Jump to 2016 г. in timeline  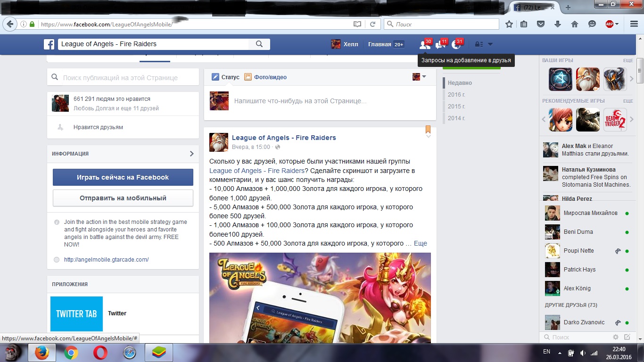(x=456, y=95)
